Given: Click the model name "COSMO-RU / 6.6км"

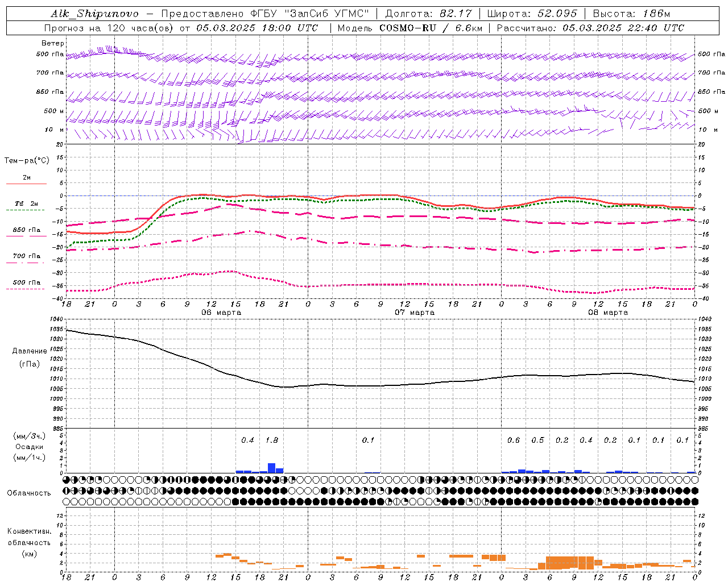Looking at the screenshot, I should pyautogui.click(x=431, y=28).
